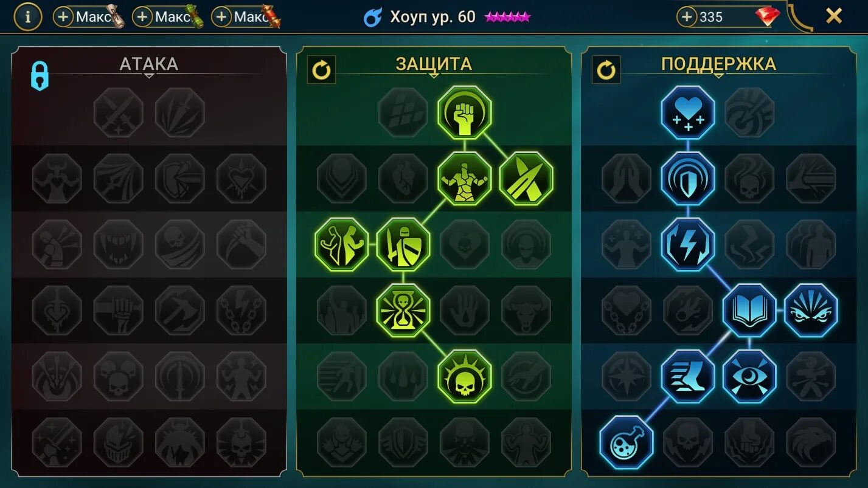Click the info button in top bar
This screenshot has height=488, width=868.
pos(27,16)
